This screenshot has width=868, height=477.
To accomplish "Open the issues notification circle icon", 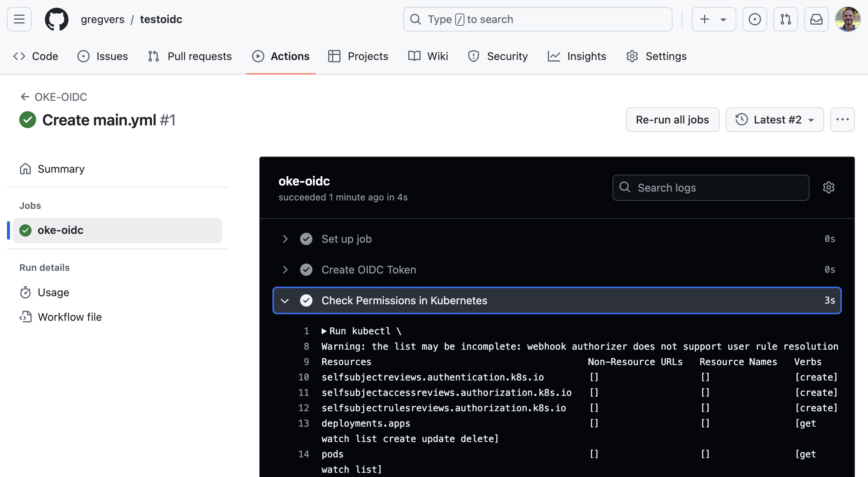I will tap(755, 19).
